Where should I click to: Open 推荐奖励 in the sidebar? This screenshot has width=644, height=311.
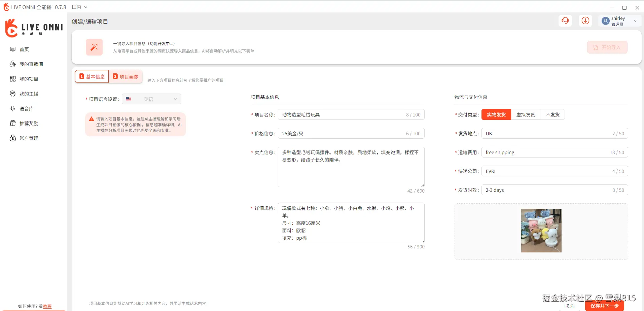click(x=29, y=123)
